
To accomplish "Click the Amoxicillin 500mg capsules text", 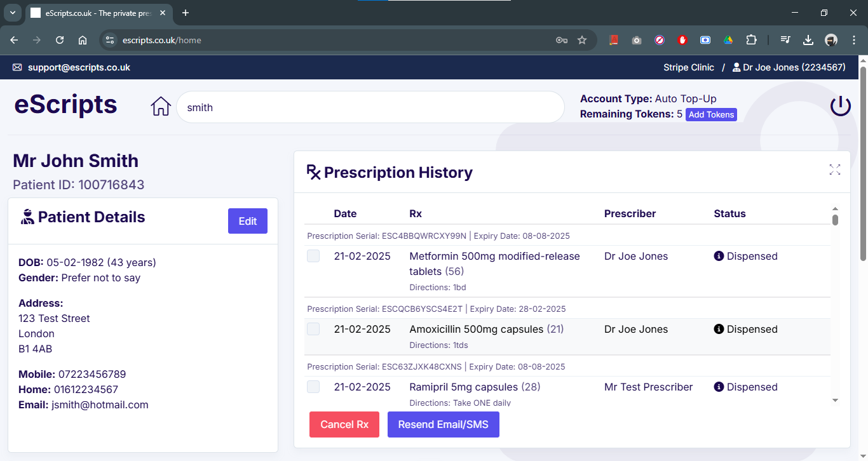I will coord(477,329).
